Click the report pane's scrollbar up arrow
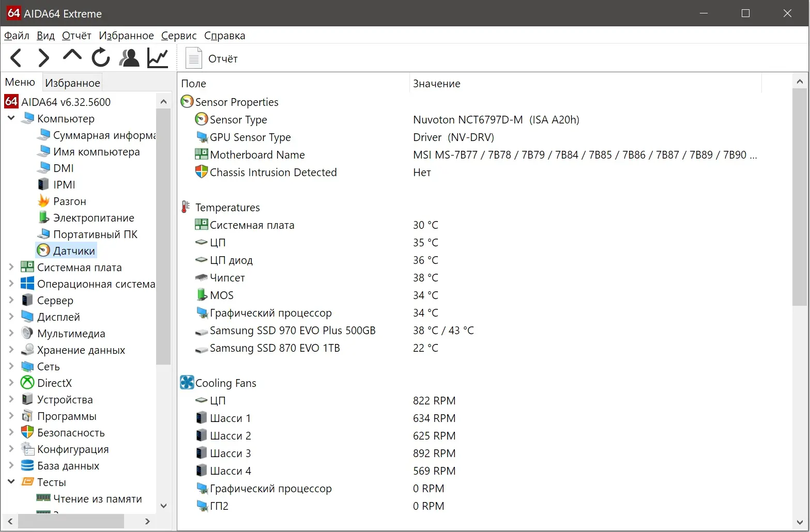 [x=799, y=81]
